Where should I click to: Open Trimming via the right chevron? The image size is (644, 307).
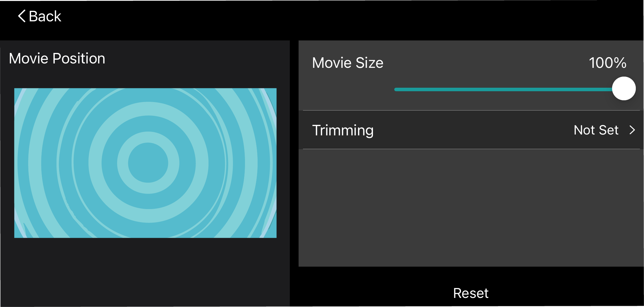click(632, 130)
